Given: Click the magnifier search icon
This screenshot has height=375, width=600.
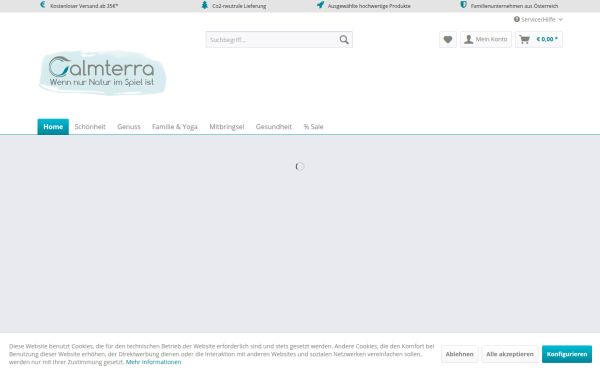Looking at the screenshot, I should 344,39.
